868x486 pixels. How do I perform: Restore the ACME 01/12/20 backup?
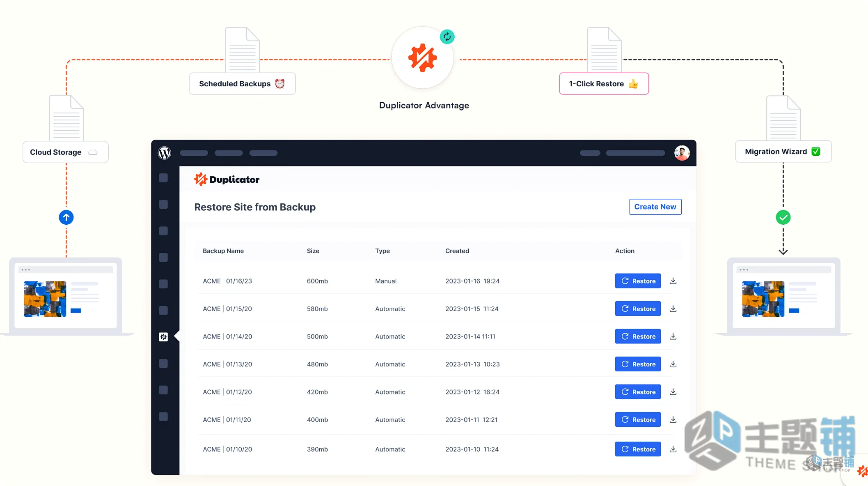(638, 392)
